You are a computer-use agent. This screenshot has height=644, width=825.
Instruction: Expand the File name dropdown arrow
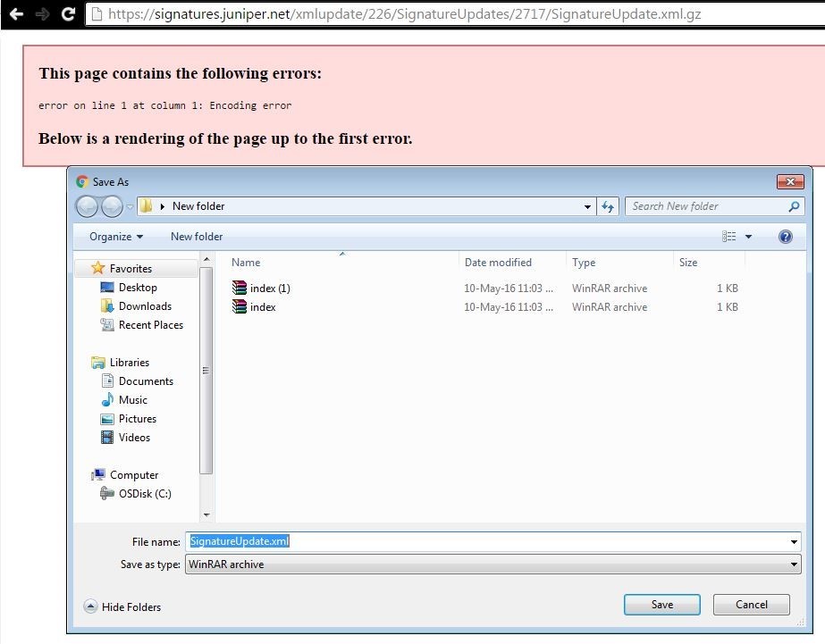794,542
